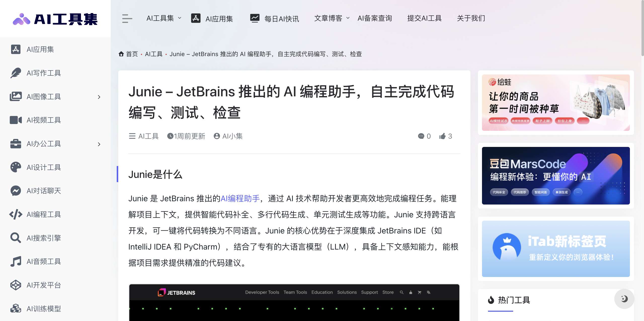This screenshot has height=321, width=644.
Task: Open the AI工具集 dropdown in top nav
Action: (164, 18)
